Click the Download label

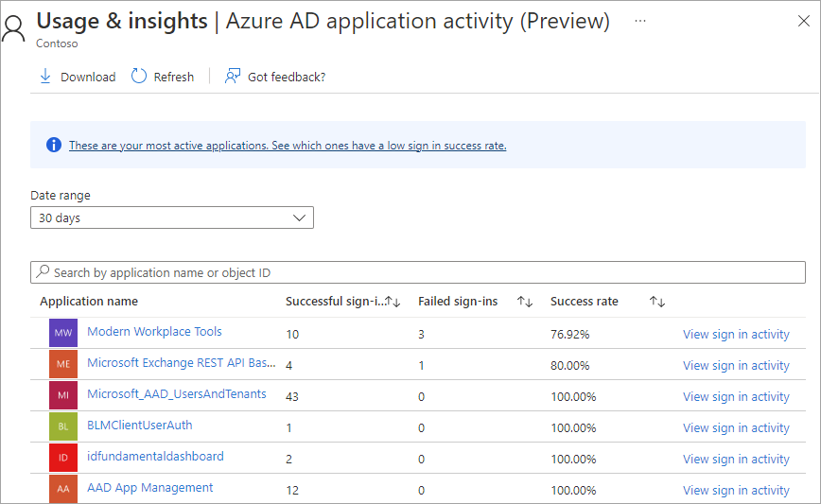[x=88, y=77]
